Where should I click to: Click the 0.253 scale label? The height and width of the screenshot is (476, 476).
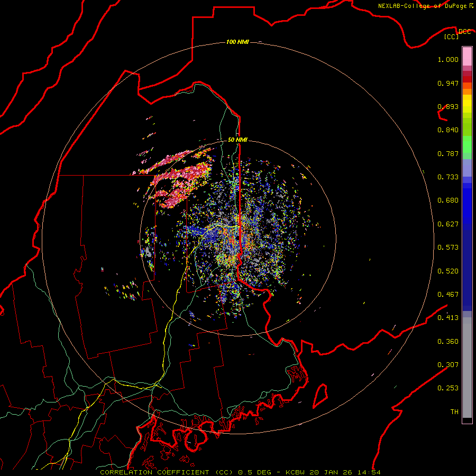[x=448, y=388]
